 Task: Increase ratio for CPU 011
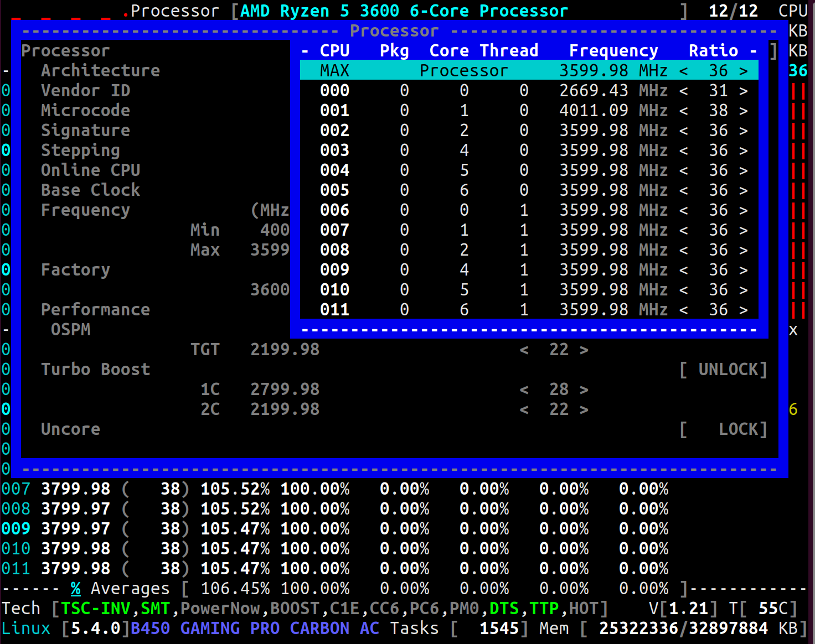pyautogui.click(x=744, y=310)
